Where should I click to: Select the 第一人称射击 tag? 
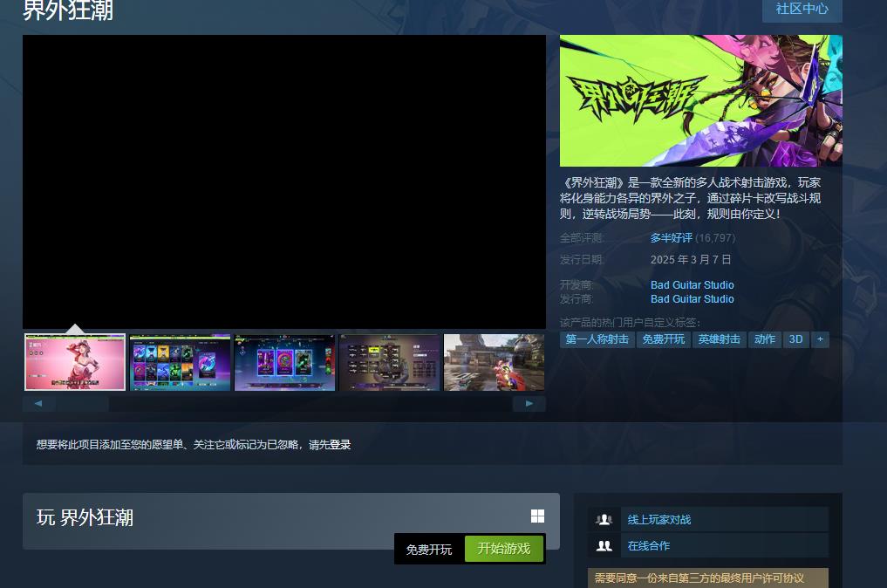597,339
